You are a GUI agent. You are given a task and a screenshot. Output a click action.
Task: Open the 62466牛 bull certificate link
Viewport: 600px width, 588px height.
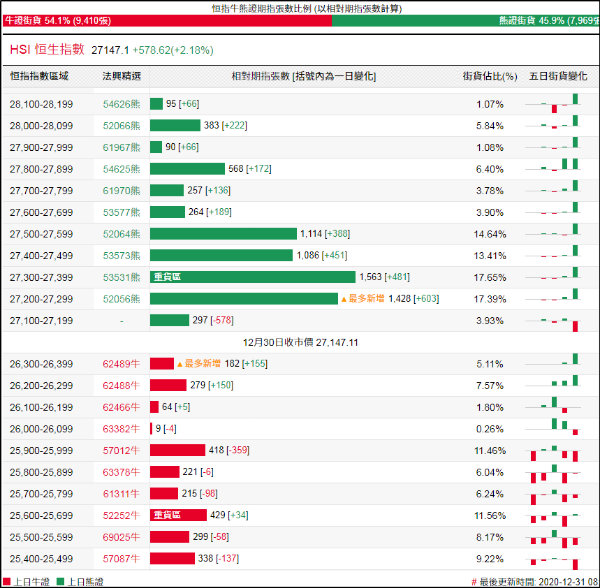[x=121, y=407]
